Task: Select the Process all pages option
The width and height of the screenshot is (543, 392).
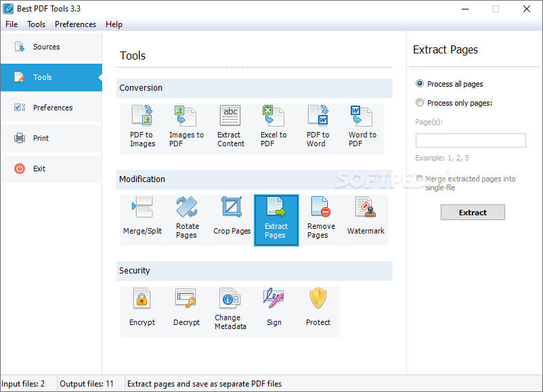Action: pyautogui.click(x=449, y=84)
